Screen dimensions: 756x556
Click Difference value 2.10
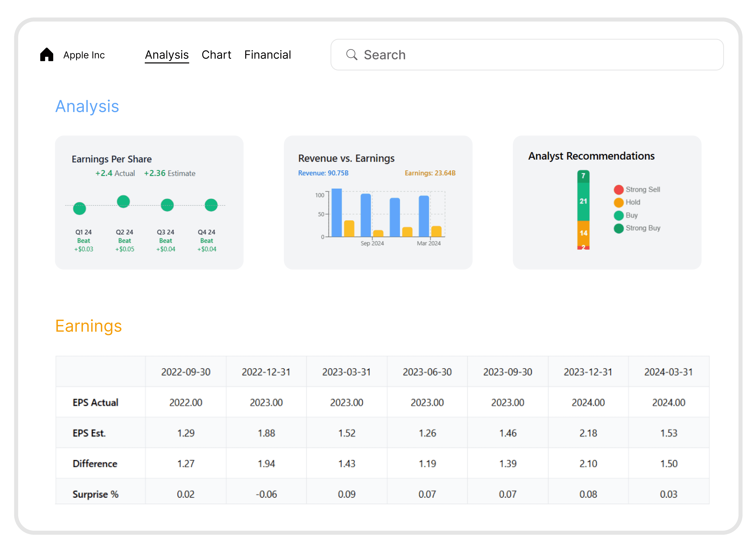click(588, 464)
